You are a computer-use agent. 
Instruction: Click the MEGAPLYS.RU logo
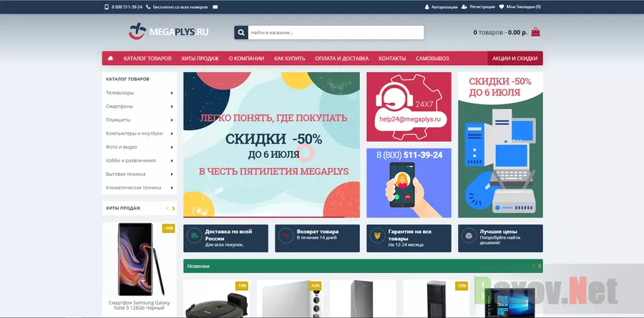168,31
